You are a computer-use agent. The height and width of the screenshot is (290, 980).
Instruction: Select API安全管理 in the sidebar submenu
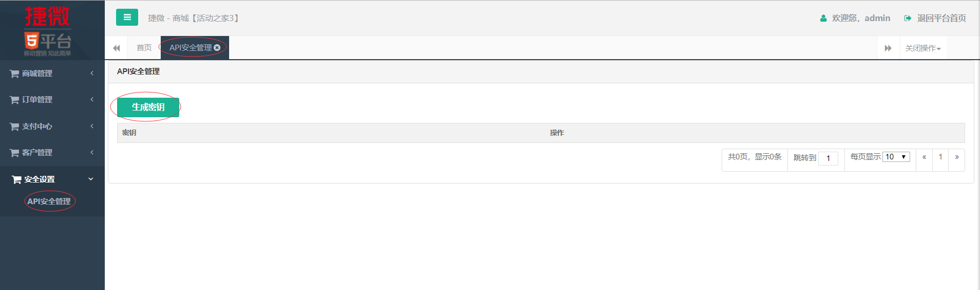point(49,201)
